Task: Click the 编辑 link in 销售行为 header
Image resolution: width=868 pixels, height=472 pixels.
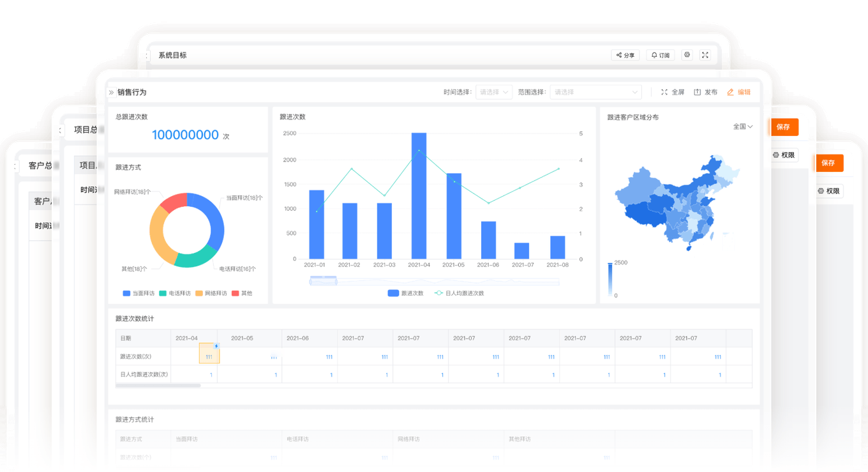Action: (x=744, y=93)
